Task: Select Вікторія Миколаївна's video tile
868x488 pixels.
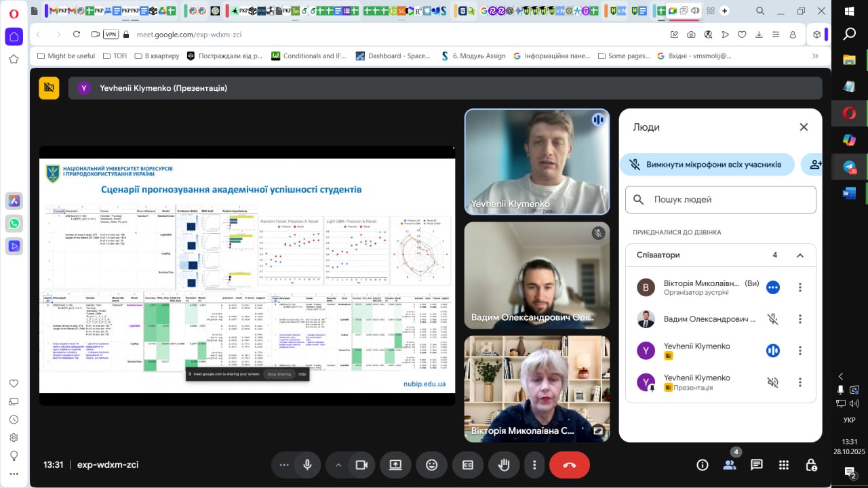Action: coord(537,388)
